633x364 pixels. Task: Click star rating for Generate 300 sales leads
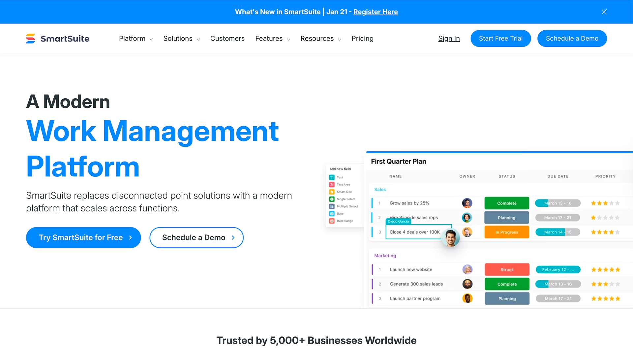(x=606, y=284)
